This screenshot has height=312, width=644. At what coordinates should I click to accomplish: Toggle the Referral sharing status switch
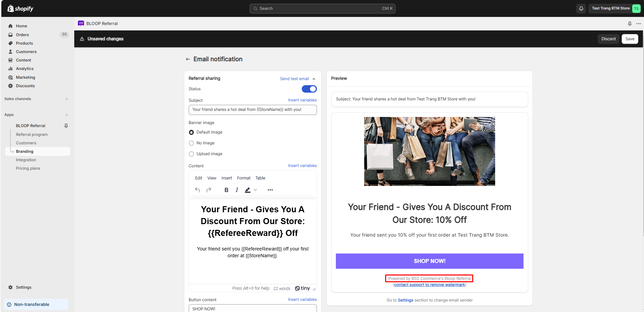(x=309, y=89)
